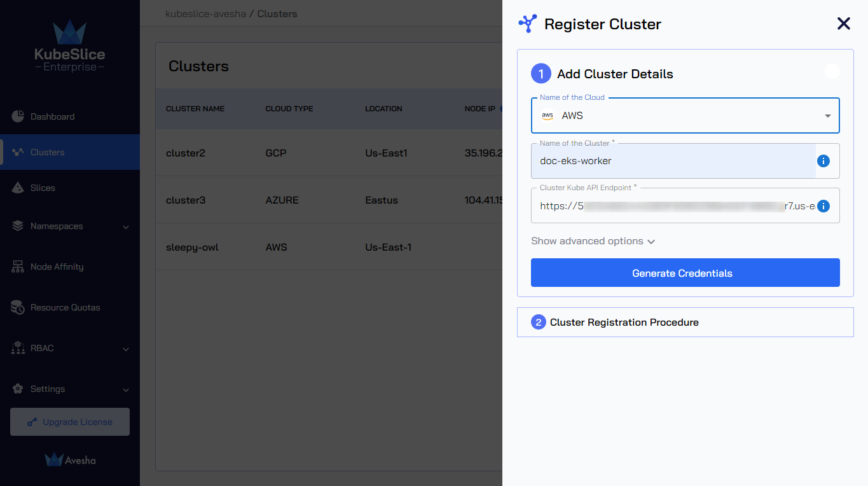
Task: Open Node Affinity section
Action: click(70, 267)
